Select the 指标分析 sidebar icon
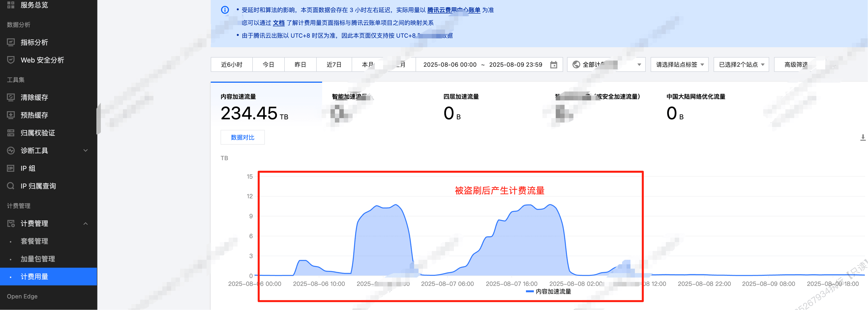The image size is (868, 310). [11, 43]
